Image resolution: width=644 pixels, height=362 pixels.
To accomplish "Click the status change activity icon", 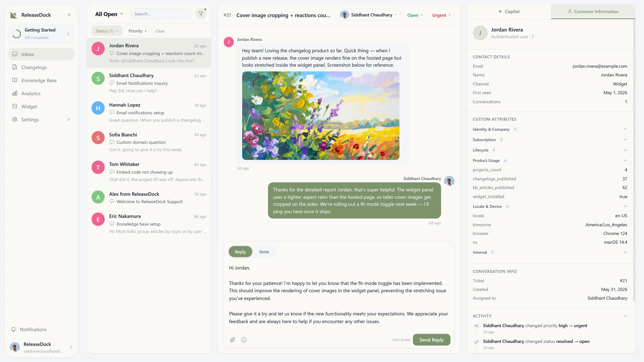I will point(476,342).
